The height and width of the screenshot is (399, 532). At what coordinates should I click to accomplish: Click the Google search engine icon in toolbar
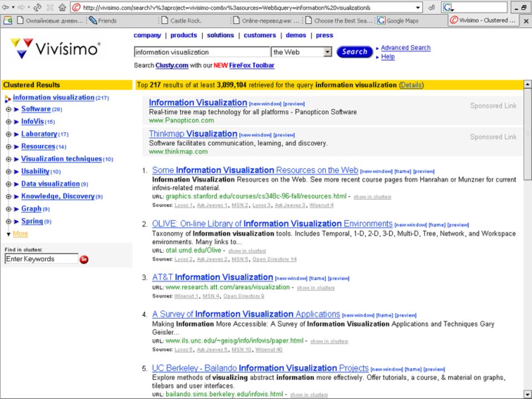click(x=448, y=7)
